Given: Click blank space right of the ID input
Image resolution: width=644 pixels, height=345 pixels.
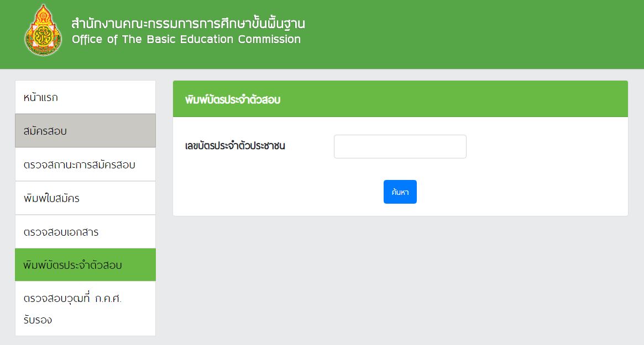Looking at the screenshot, I should tap(546, 146).
